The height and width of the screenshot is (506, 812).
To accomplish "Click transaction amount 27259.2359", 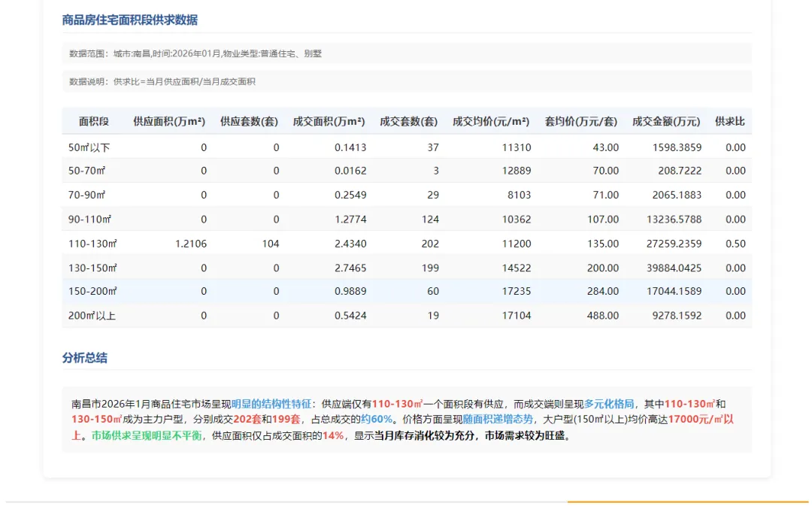I will [674, 244].
